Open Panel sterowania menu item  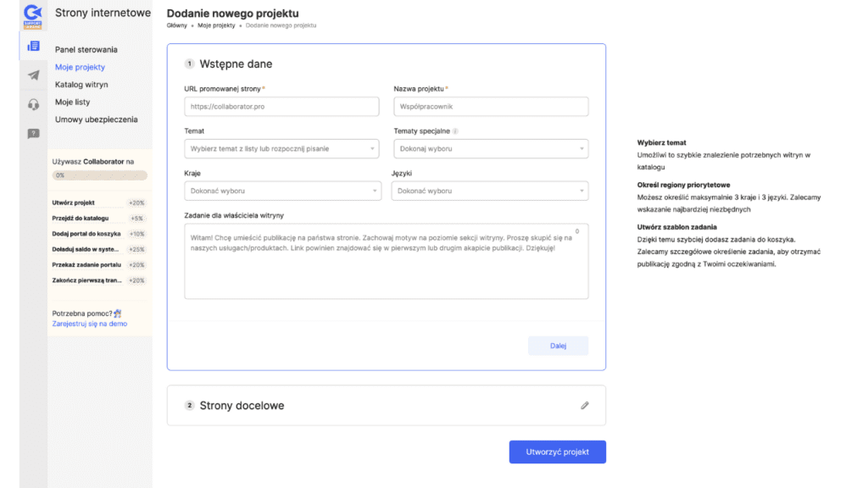(86, 49)
